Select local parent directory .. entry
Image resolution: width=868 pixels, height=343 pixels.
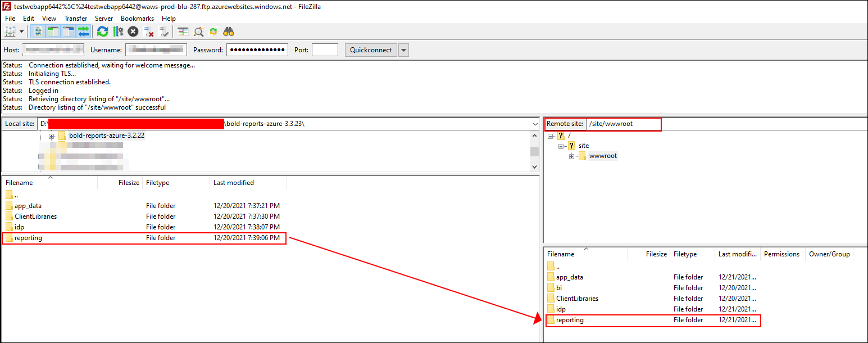point(145,195)
